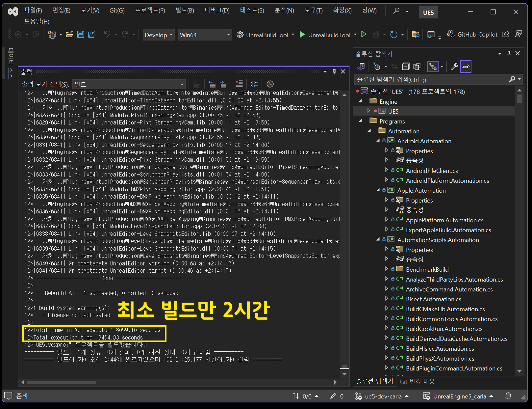Clear all text in the Output window
Image resolution: width=532 pixels, height=409 pixels.
point(239,84)
